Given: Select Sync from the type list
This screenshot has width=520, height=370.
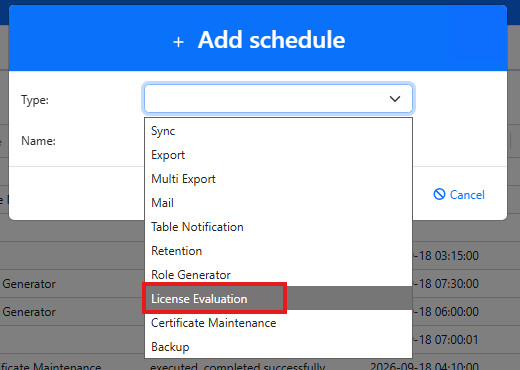Looking at the screenshot, I should (x=278, y=131).
